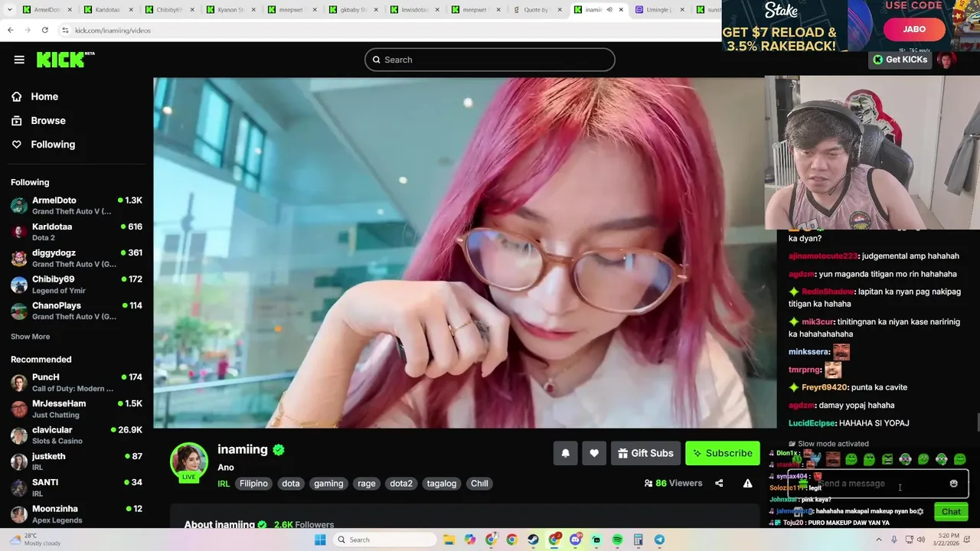
Task: Open the Windows Start menu
Action: (x=319, y=540)
